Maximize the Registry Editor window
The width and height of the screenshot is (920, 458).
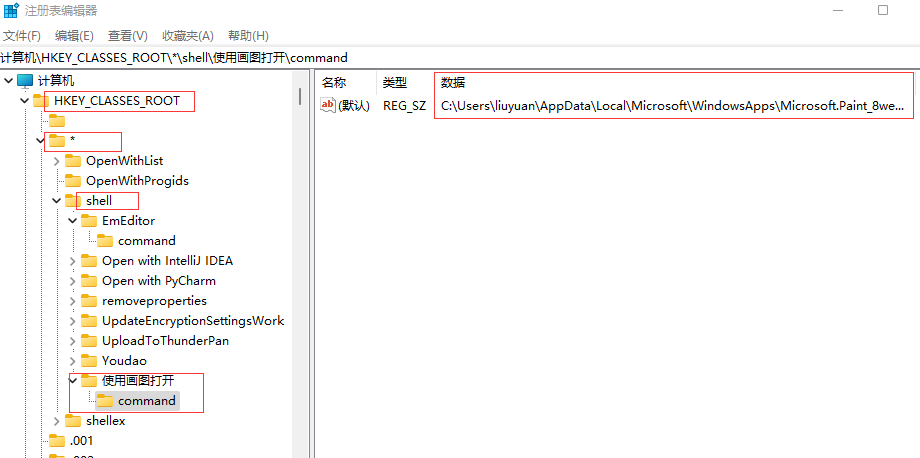tap(882, 10)
